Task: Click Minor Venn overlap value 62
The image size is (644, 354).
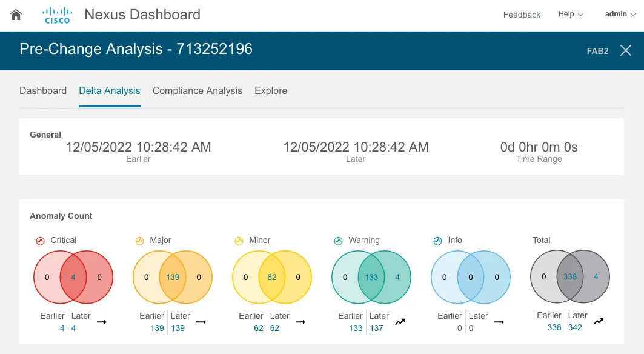Action: point(272,277)
